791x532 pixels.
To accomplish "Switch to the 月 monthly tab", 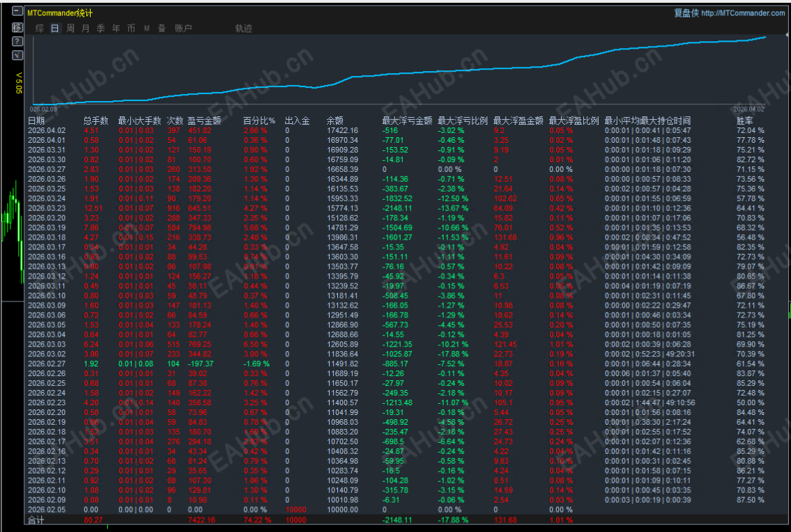I will pos(86,29).
